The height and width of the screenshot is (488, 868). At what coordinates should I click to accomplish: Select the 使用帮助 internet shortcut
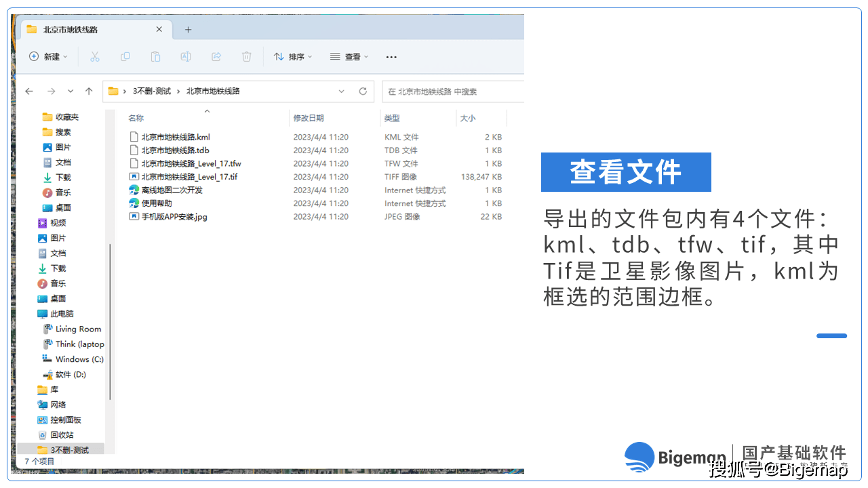[x=157, y=203]
